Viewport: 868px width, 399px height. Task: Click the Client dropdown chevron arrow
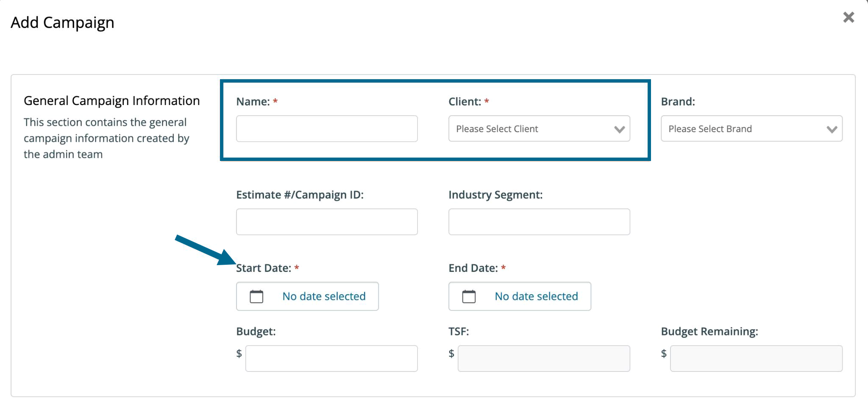pyautogui.click(x=619, y=130)
